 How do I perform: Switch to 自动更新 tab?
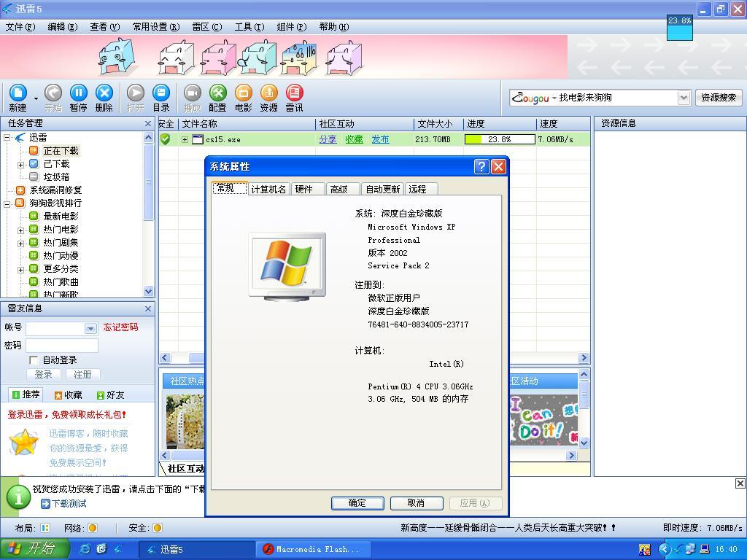tap(382, 189)
